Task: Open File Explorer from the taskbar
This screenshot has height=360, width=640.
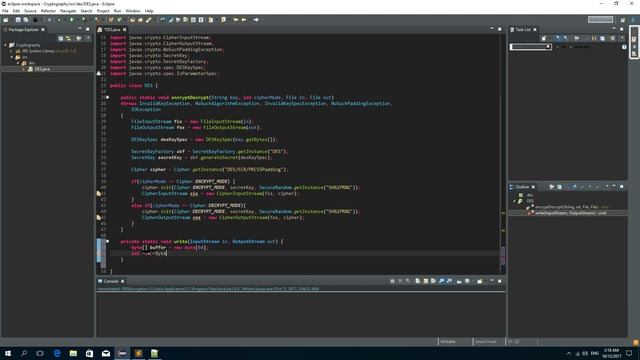Action: click(x=73, y=353)
